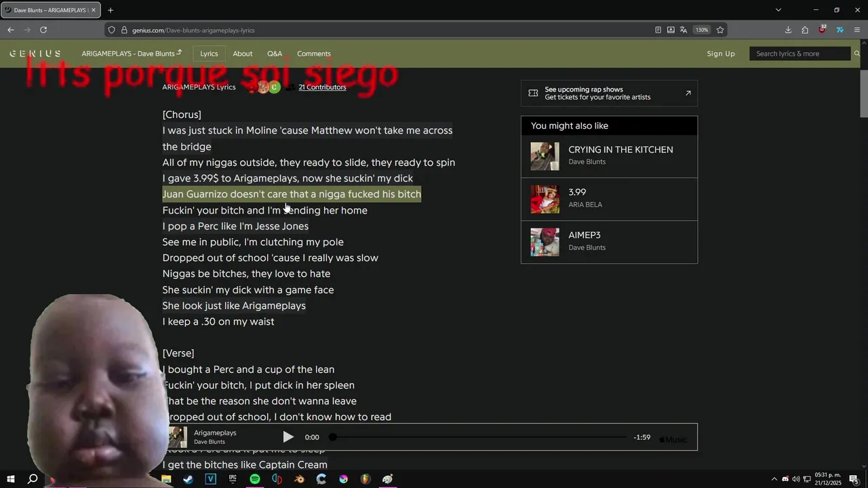Open File Explorer from the taskbar
This screenshot has width=868, height=488.
pyautogui.click(x=166, y=479)
